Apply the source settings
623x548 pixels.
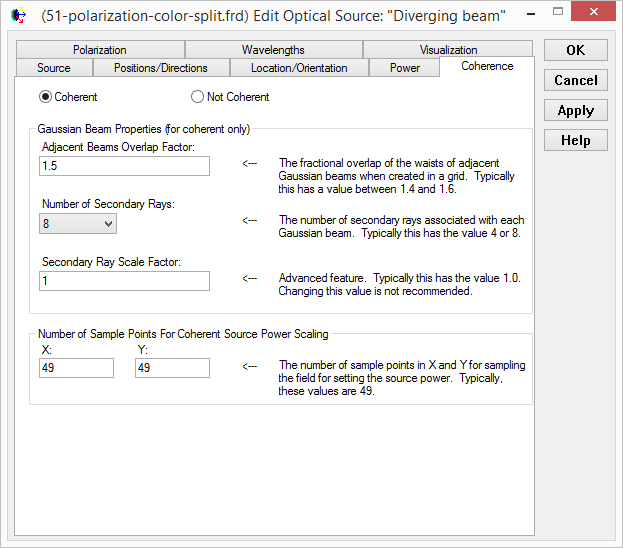coord(575,111)
